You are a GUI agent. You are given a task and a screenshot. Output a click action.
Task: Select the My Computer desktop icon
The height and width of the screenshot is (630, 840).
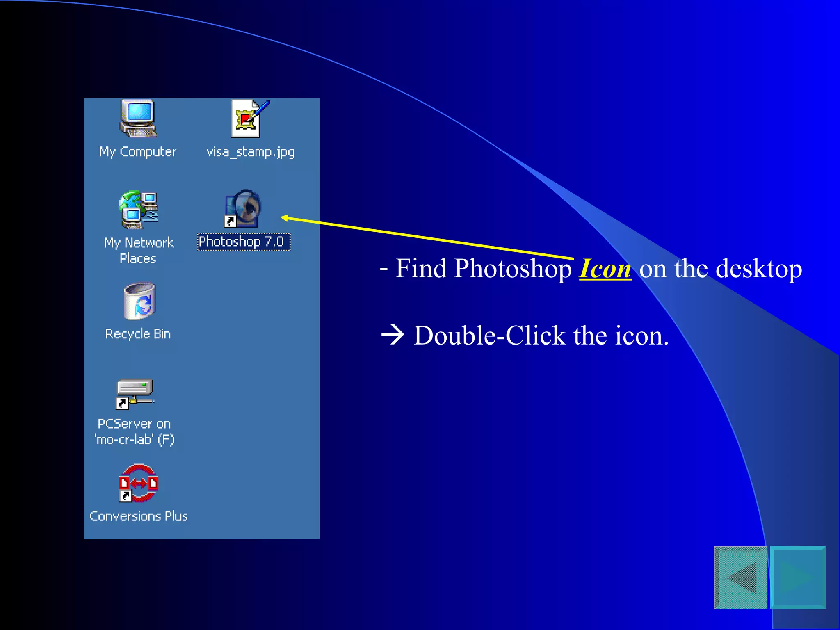[x=138, y=119]
